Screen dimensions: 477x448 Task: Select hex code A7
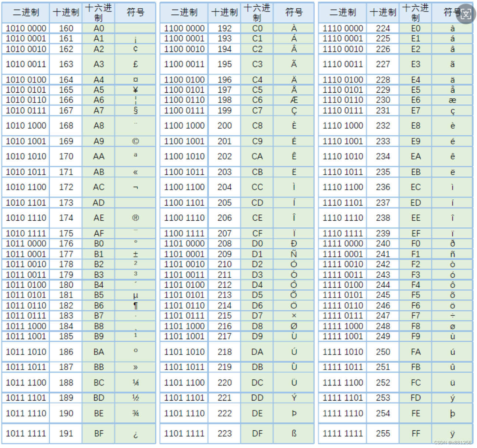(x=99, y=110)
